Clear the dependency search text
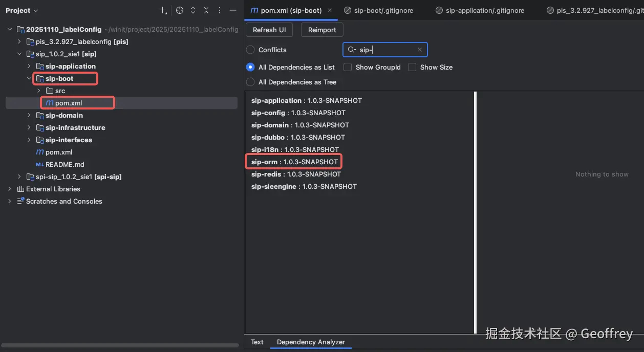 pyautogui.click(x=420, y=50)
